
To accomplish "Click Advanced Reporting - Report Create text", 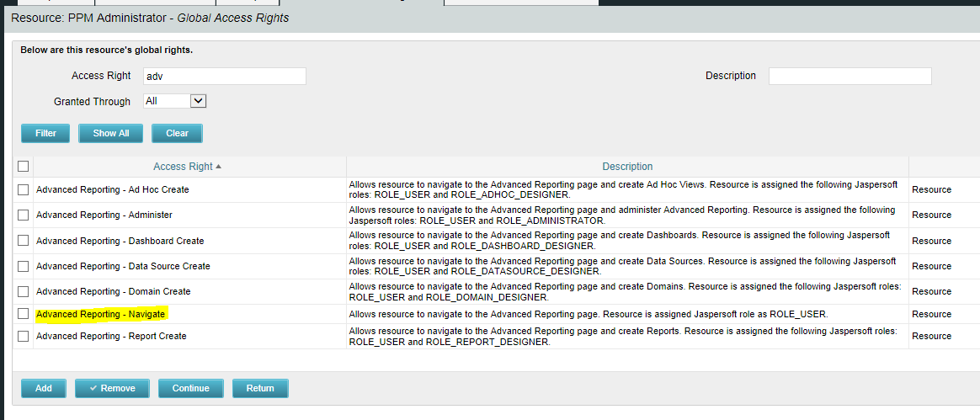I will [x=111, y=336].
